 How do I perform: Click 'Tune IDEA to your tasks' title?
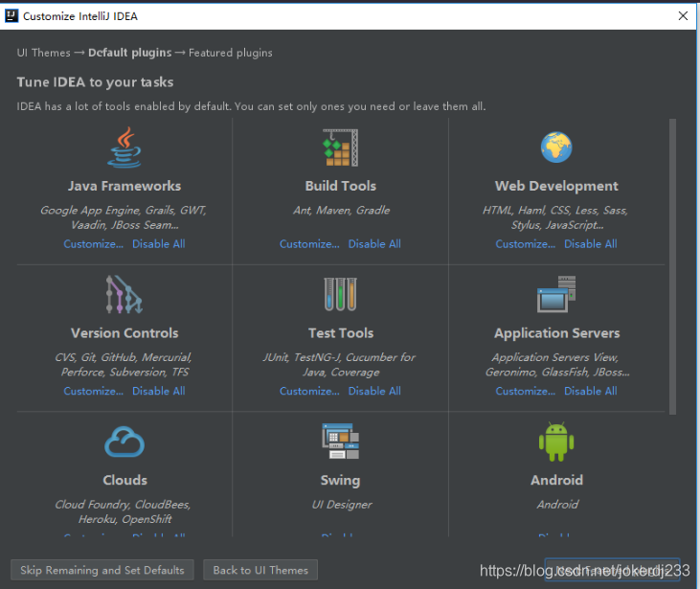[x=95, y=82]
